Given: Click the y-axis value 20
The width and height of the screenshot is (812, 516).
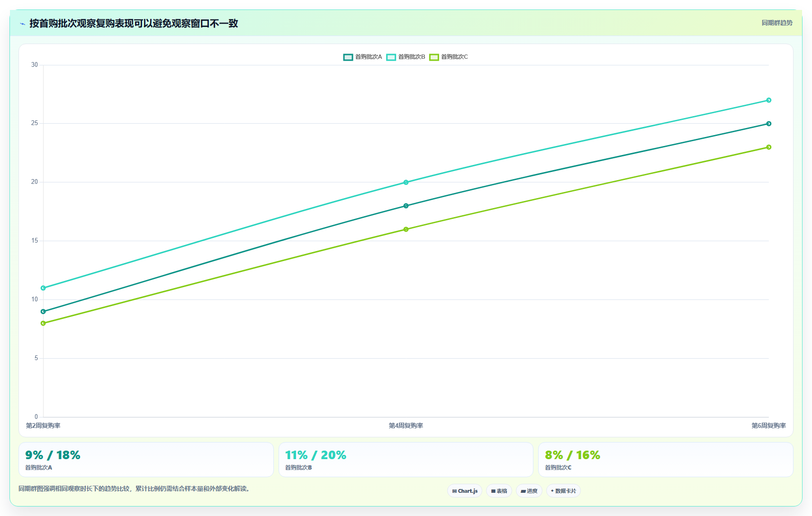Looking at the screenshot, I should click(35, 182).
